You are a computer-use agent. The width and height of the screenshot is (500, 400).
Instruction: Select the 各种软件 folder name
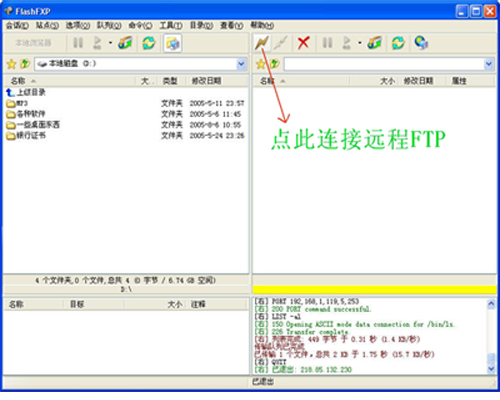pos(31,114)
